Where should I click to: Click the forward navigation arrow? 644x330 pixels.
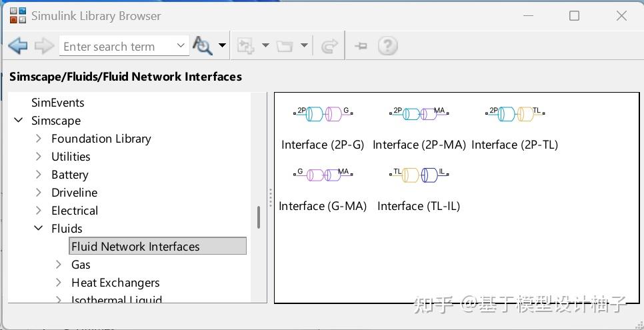coord(45,45)
